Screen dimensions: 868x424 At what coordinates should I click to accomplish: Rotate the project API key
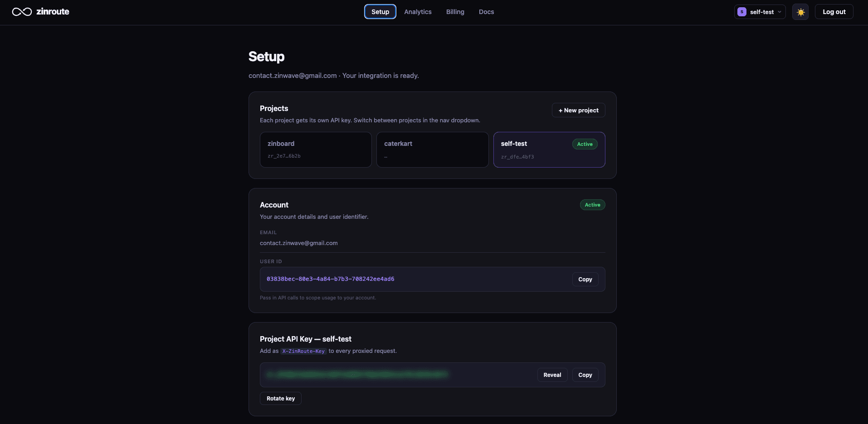(x=280, y=398)
